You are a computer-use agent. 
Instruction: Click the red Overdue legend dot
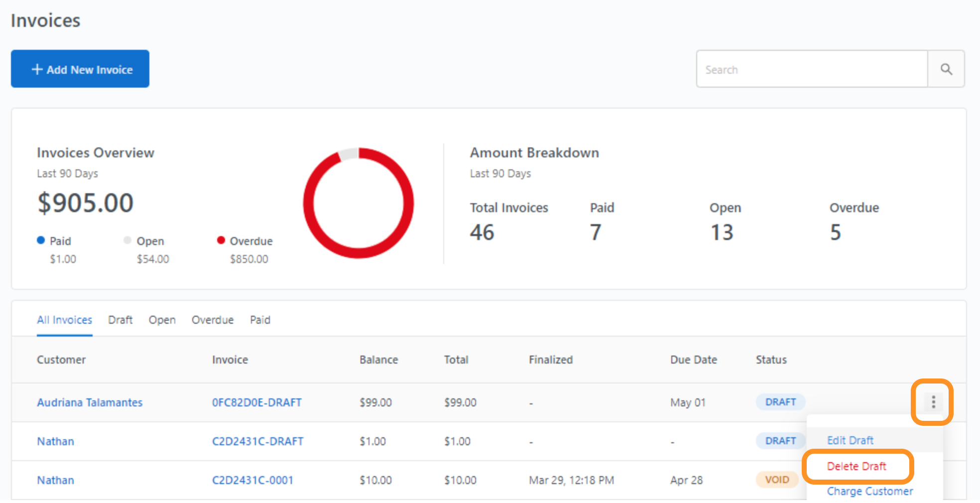pyautogui.click(x=221, y=240)
